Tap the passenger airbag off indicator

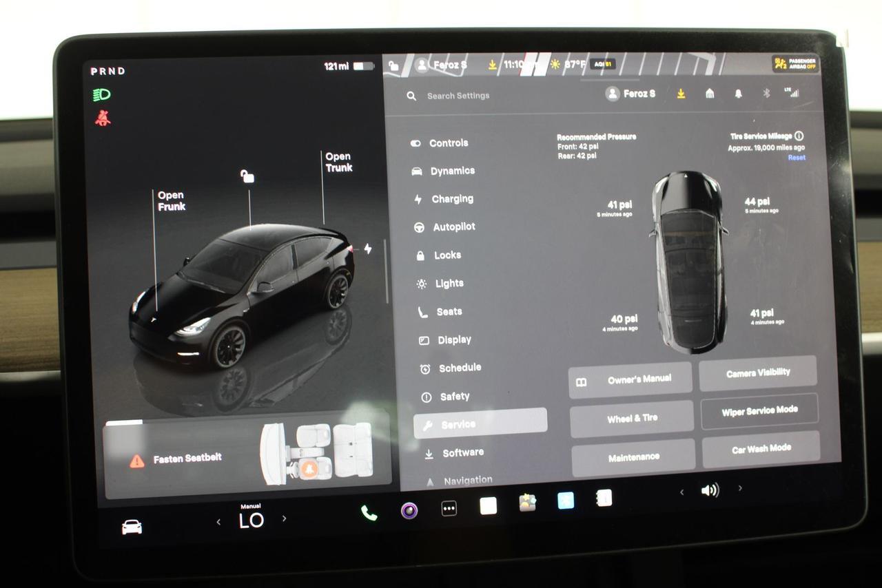tap(794, 63)
